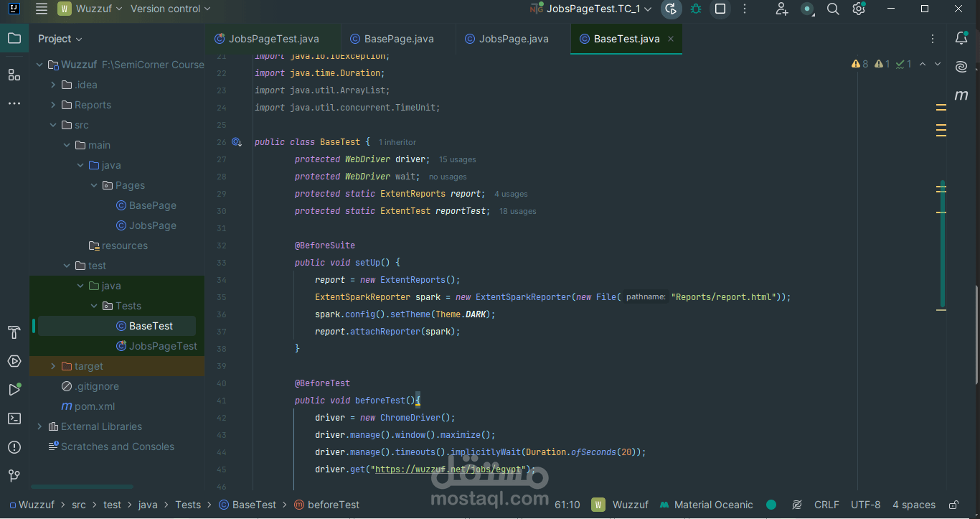Open Material Oceanic theme switcher

click(x=706, y=505)
